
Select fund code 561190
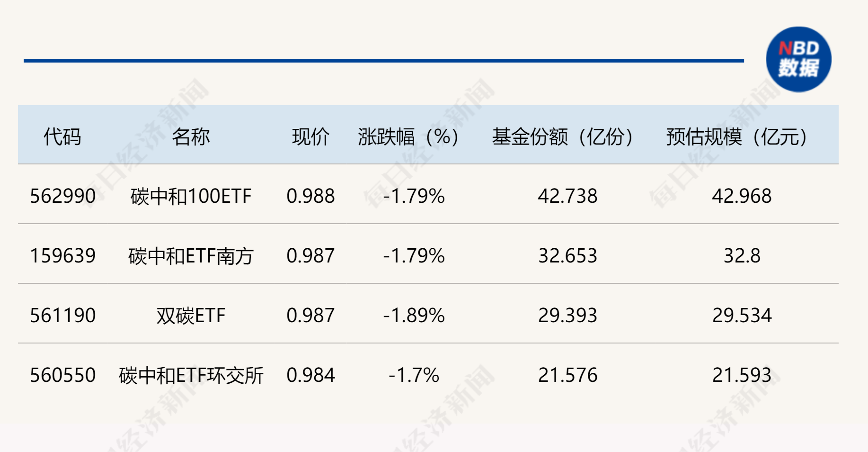tap(63, 316)
